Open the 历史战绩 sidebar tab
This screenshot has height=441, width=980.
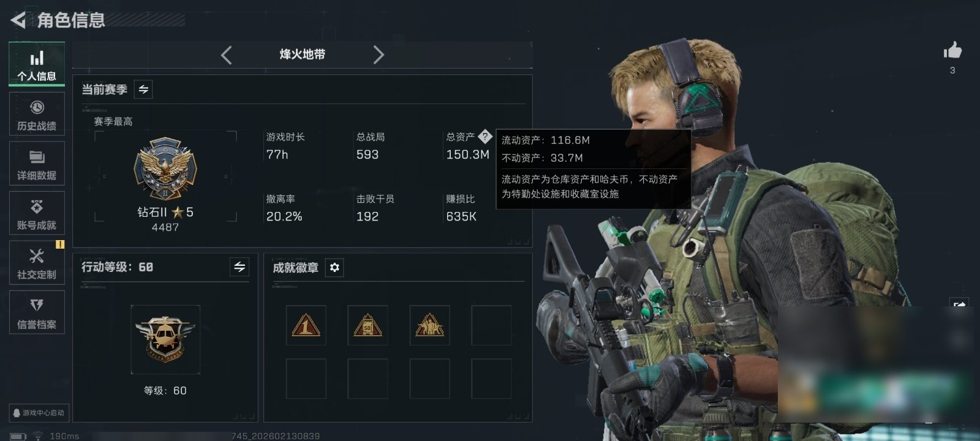click(37, 114)
